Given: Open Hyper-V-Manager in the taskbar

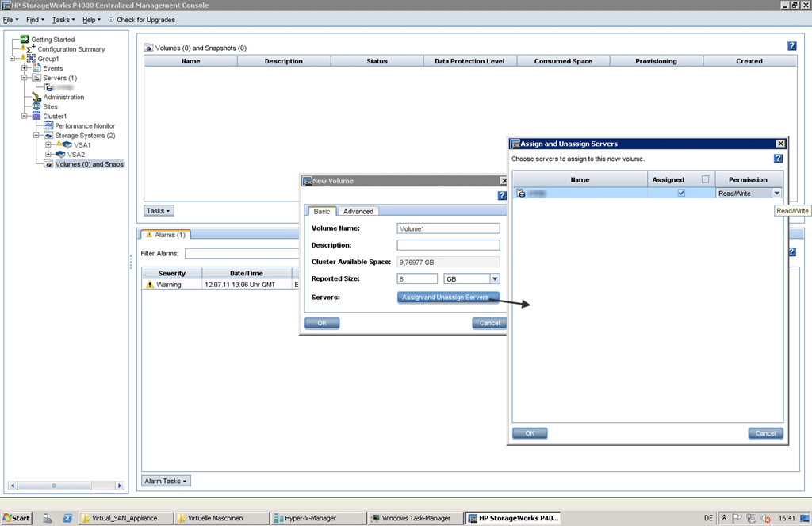Looking at the screenshot, I should pyautogui.click(x=319, y=518).
